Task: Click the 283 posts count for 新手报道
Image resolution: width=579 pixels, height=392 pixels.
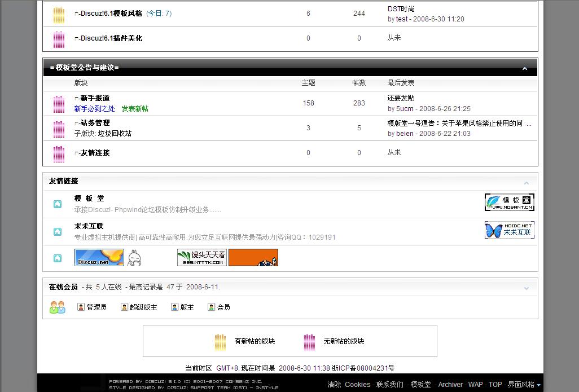Action: 359,103
